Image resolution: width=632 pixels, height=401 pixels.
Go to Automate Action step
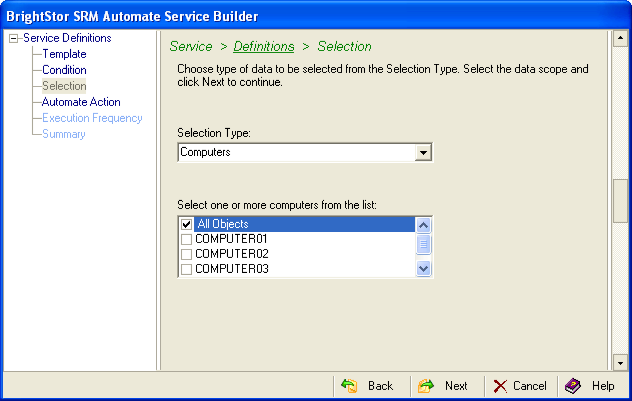(81, 102)
